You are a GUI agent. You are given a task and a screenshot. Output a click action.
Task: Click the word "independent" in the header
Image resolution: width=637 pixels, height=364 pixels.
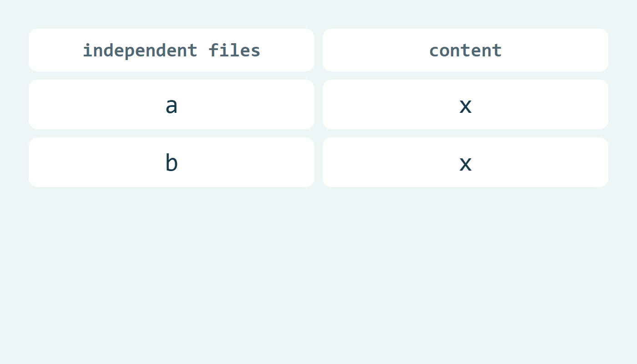click(x=140, y=51)
